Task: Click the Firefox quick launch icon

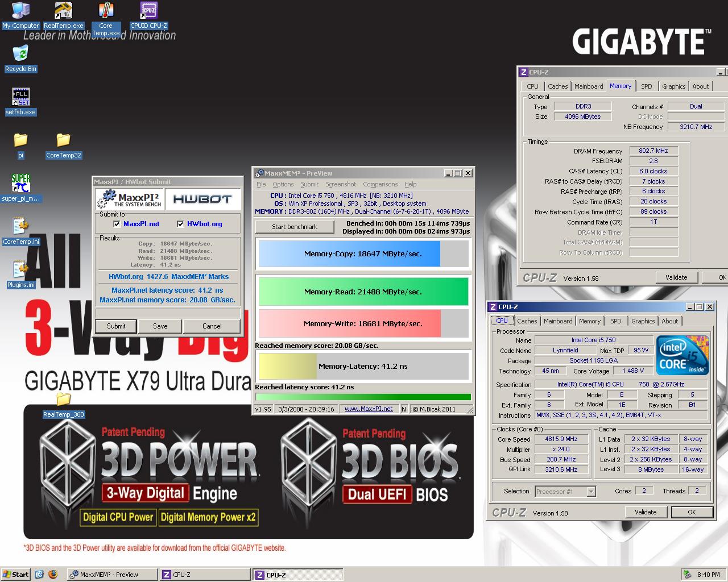Action: click(x=53, y=575)
